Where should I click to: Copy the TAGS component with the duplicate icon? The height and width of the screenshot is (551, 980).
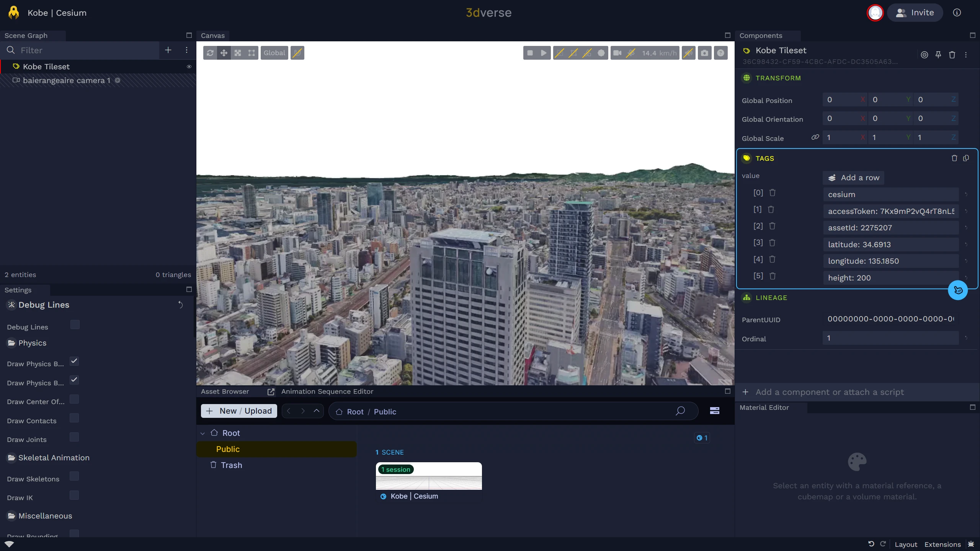point(966,158)
